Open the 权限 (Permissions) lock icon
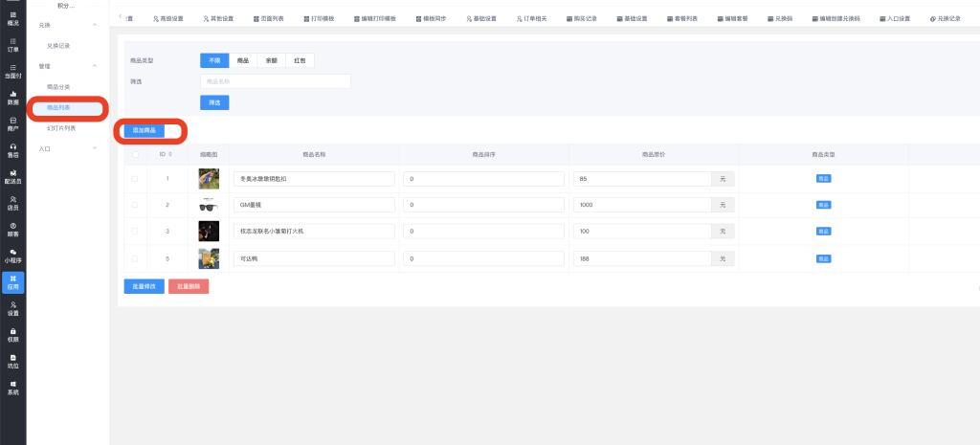This screenshot has height=445, width=980. click(12, 334)
